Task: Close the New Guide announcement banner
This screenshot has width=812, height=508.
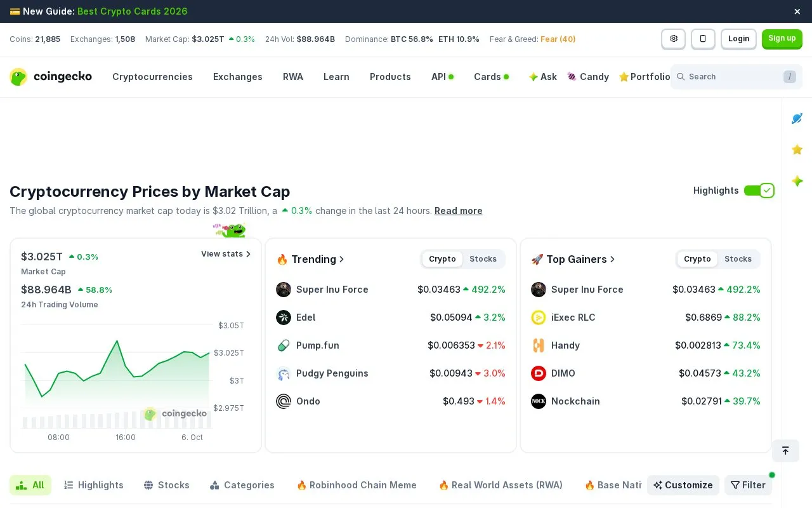Action: [797, 11]
